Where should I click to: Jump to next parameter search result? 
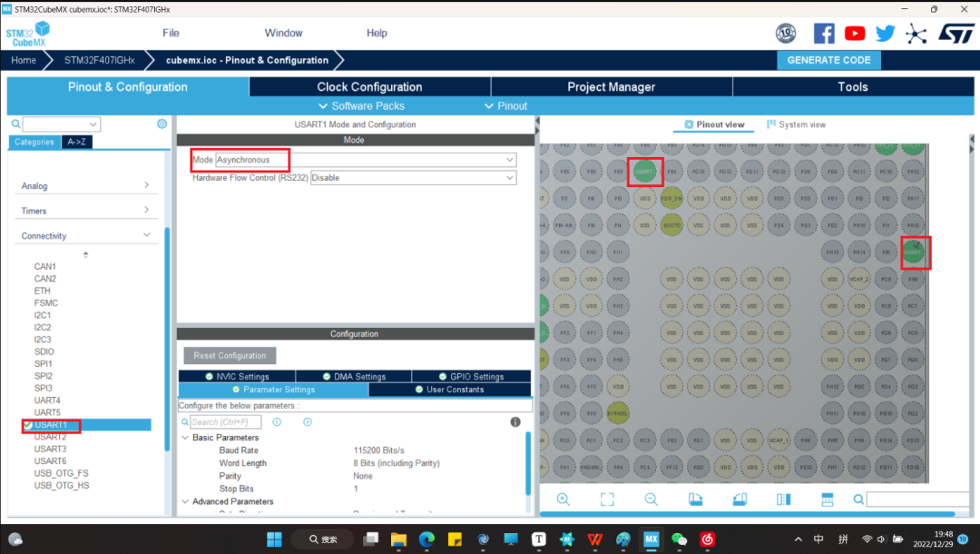coord(308,422)
